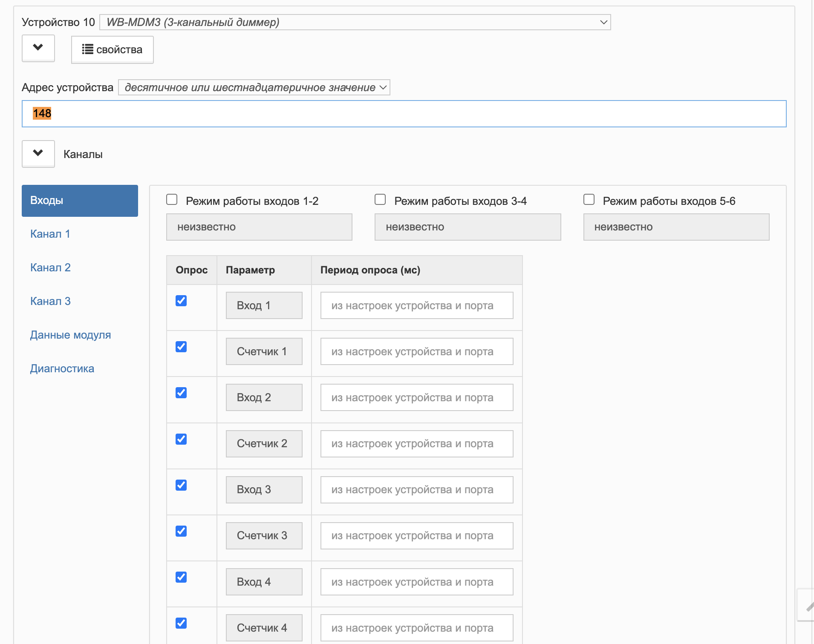
Task: Uncheck polling for Счетчик 2
Action: pos(181,439)
